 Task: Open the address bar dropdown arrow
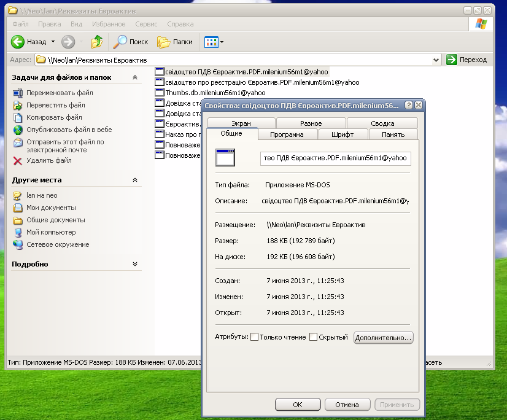tap(436, 60)
